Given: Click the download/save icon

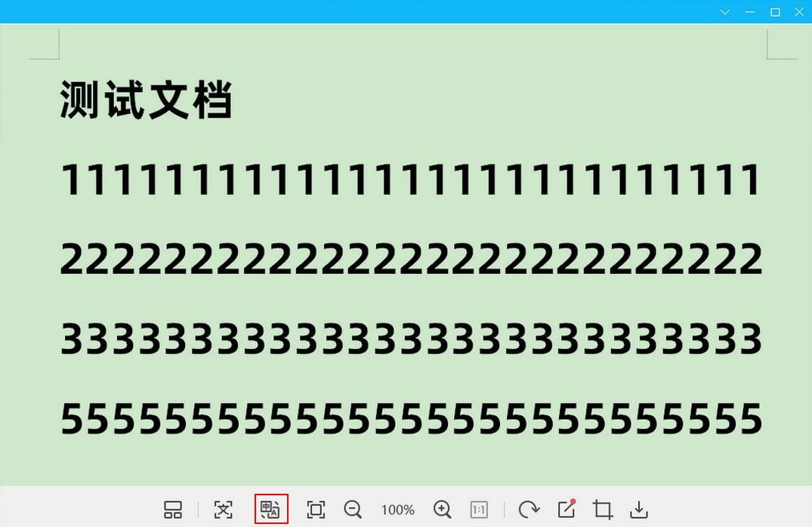Looking at the screenshot, I should [639, 510].
